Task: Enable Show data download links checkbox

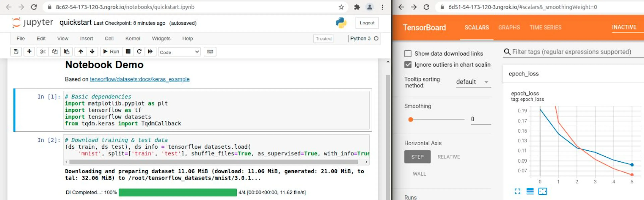Action: [x=408, y=54]
